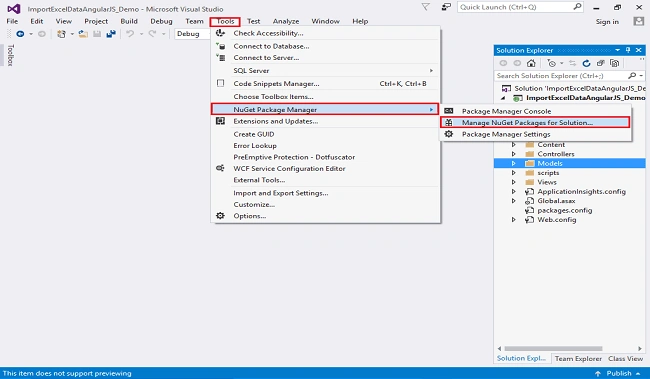Viewport: 650px width, 379px height.
Task: Expand the Content folder
Action: coord(514,144)
